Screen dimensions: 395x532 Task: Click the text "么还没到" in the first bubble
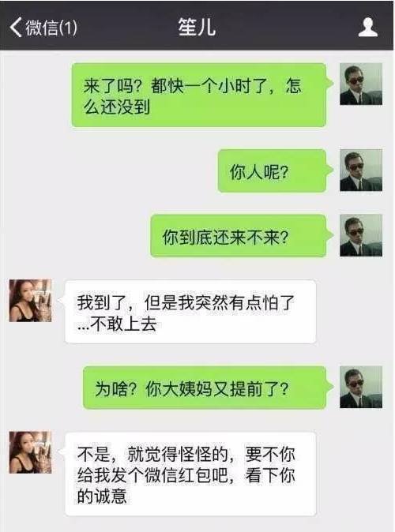pyautogui.click(x=116, y=107)
